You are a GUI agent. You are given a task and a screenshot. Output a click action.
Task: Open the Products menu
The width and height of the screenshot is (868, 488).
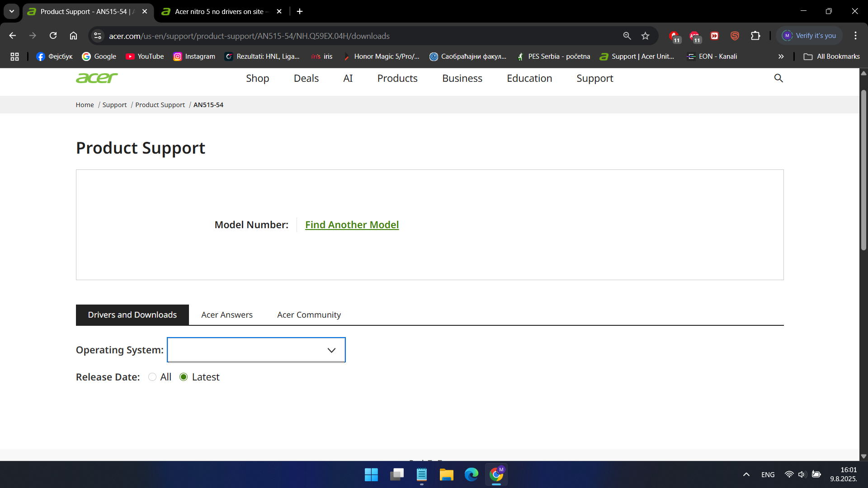coord(397,78)
